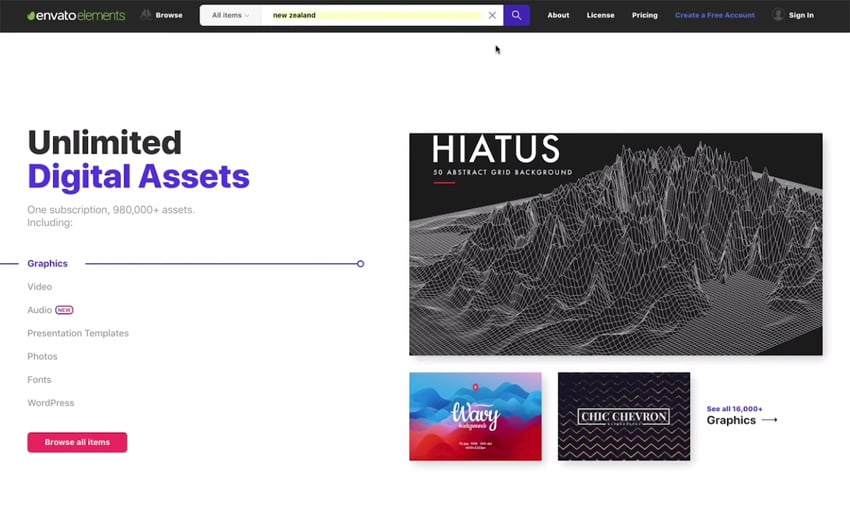850x507 pixels.
Task: Select the Fonts category
Action: pyautogui.click(x=39, y=380)
